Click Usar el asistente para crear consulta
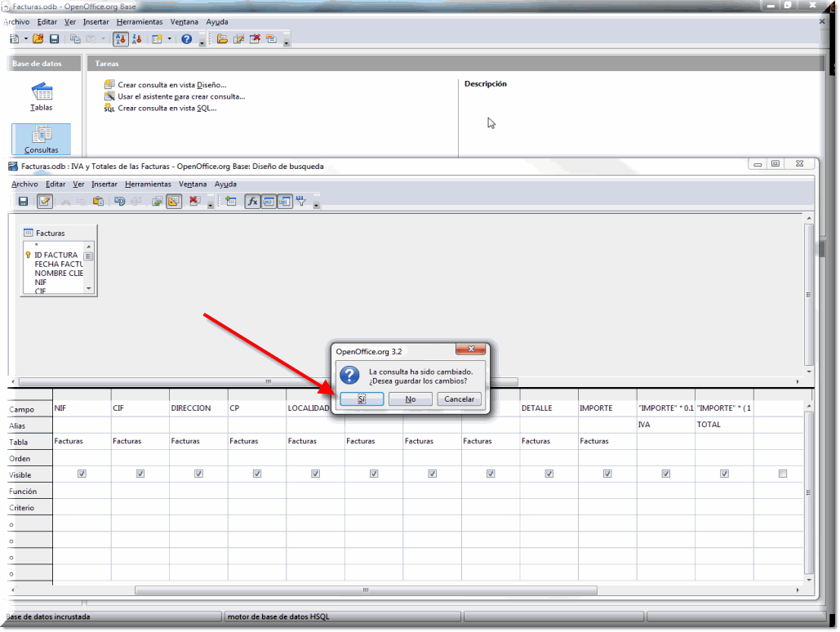This screenshot has height=632, width=840. (x=181, y=96)
